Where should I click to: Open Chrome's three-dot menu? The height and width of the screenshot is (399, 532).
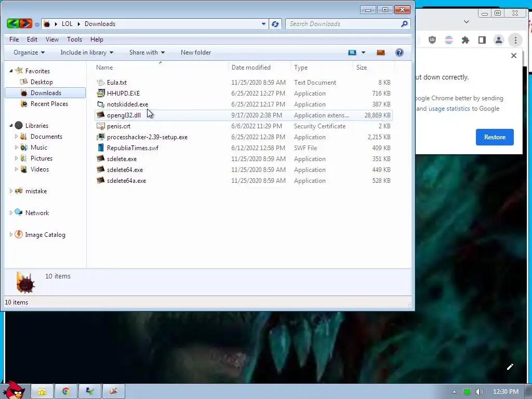pyautogui.click(x=515, y=40)
